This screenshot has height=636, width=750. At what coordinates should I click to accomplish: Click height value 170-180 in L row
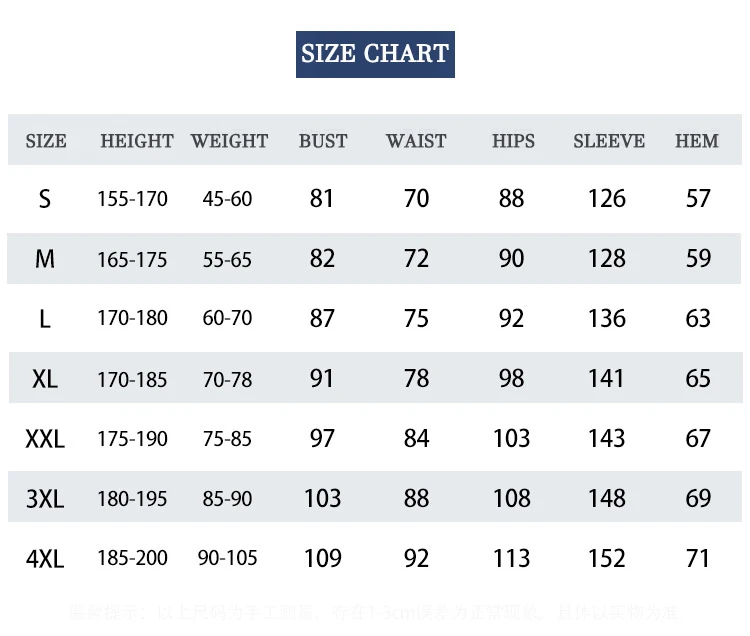[x=132, y=318]
